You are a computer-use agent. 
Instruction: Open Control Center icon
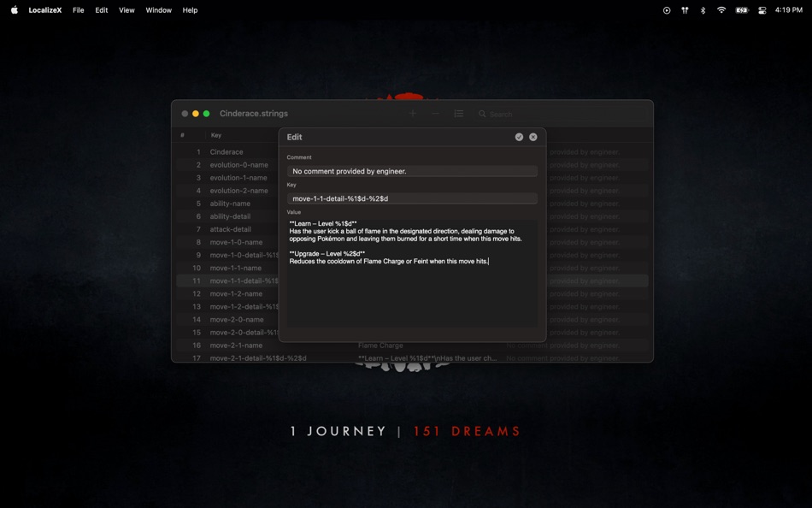pyautogui.click(x=762, y=10)
